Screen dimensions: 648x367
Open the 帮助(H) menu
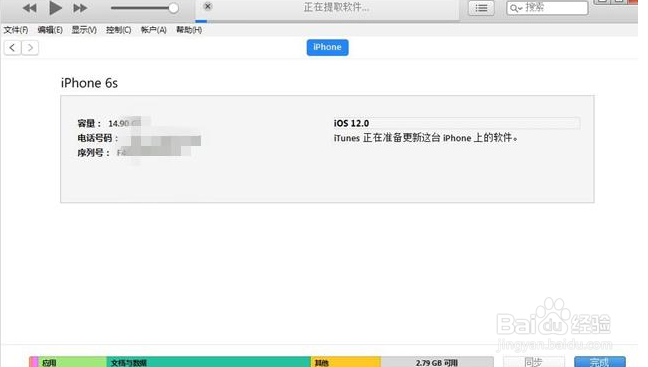189,30
